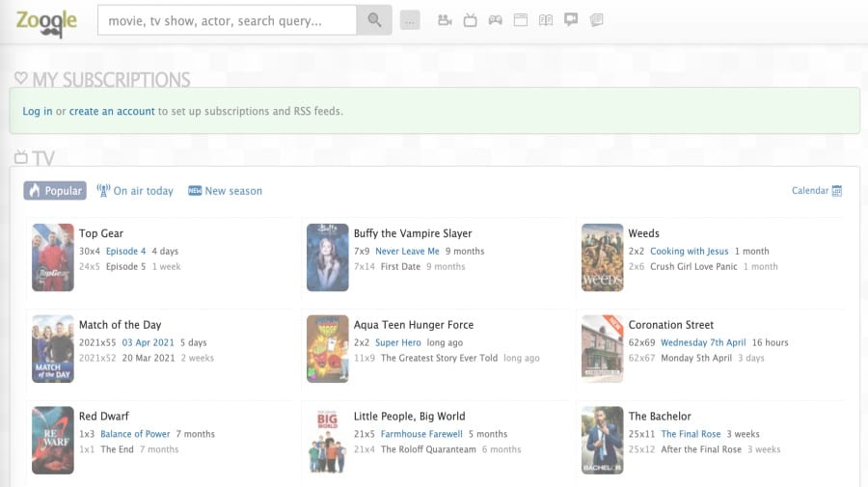Go to Zooqle home logo
This screenshot has height=487, width=868.
click(46, 22)
